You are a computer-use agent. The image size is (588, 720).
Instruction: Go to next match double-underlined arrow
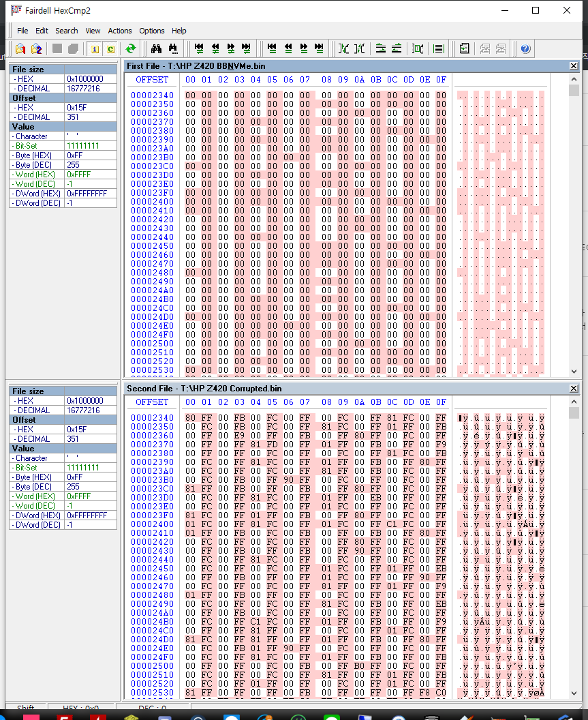[304, 48]
